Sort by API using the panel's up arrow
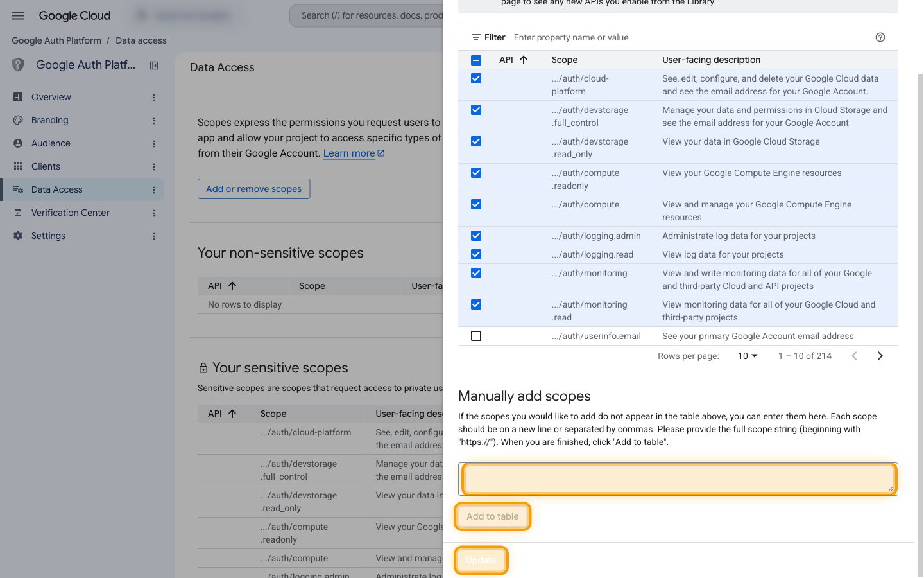The height and width of the screenshot is (578, 924). [524, 60]
